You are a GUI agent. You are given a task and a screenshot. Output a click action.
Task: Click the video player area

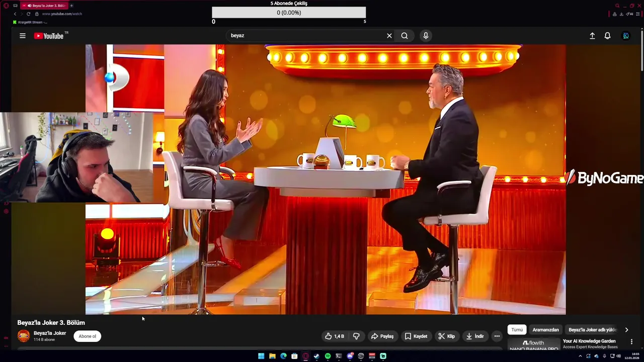tap(326, 179)
